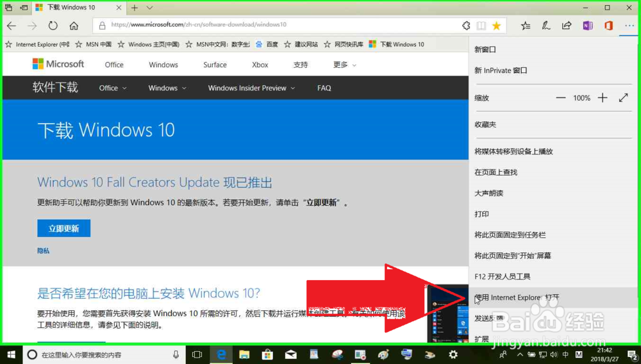The width and height of the screenshot is (641, 364).
Task: Share this page
Action: tap(567, 26)
